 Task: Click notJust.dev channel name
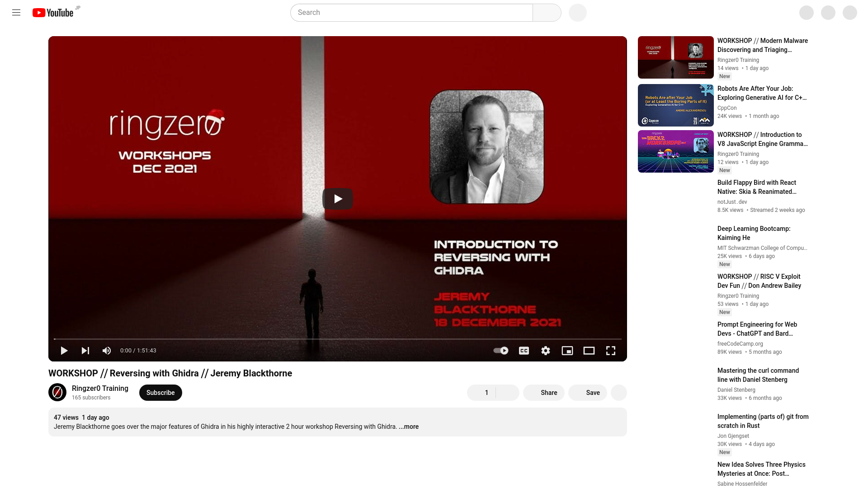(732, 202)
